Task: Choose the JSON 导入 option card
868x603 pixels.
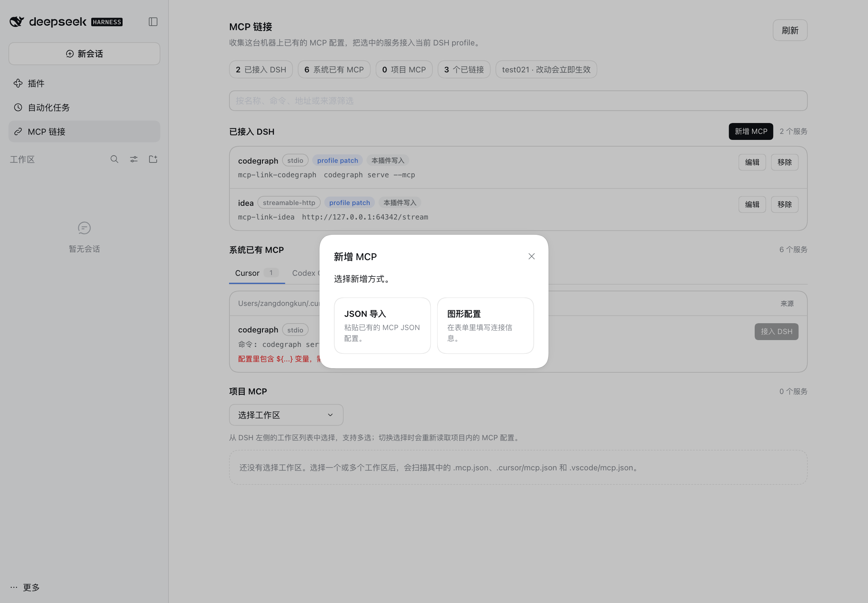Action: point(382,326)
